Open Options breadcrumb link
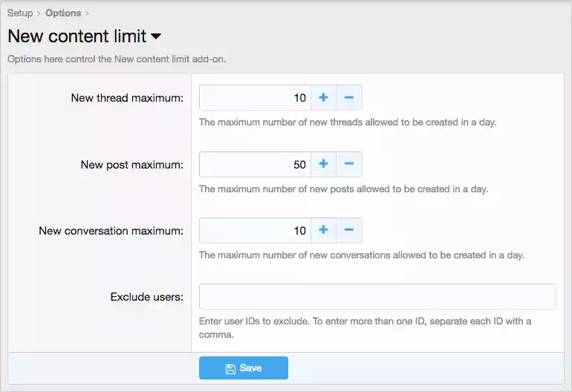Screen dimensions: 572x392 [63, 13]
